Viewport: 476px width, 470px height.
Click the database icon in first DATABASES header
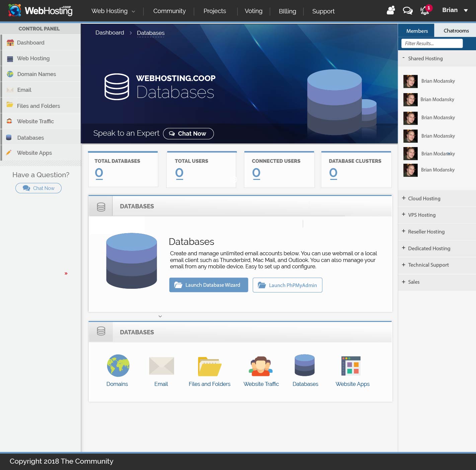point(101,207)
